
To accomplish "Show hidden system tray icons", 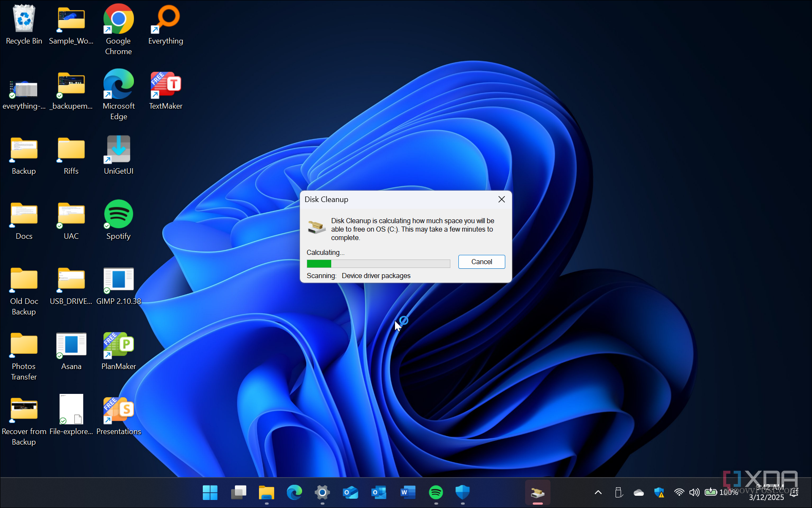I will click(x=598, y=492).
